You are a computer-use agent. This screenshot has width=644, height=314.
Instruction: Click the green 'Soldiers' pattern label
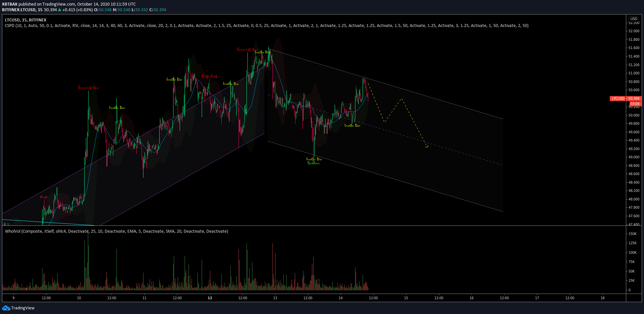tap(313, 163)
